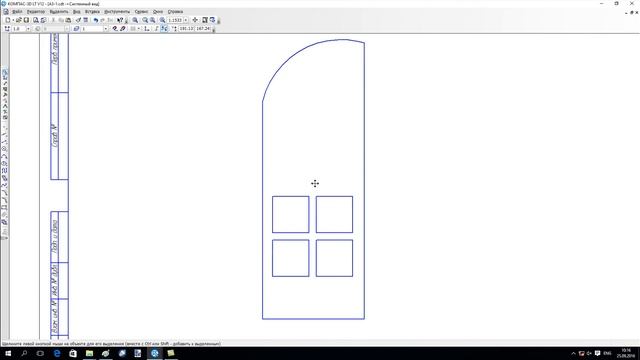Click the Open file toolbar icon
The image size is (640, 360).
tap(18, 20)
